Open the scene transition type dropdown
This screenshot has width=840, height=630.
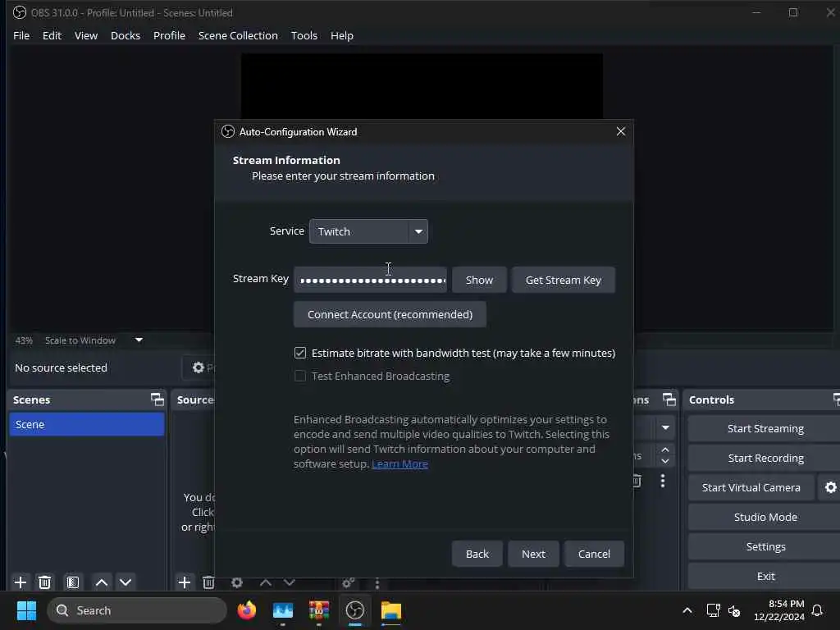click(x=665, y=427)
